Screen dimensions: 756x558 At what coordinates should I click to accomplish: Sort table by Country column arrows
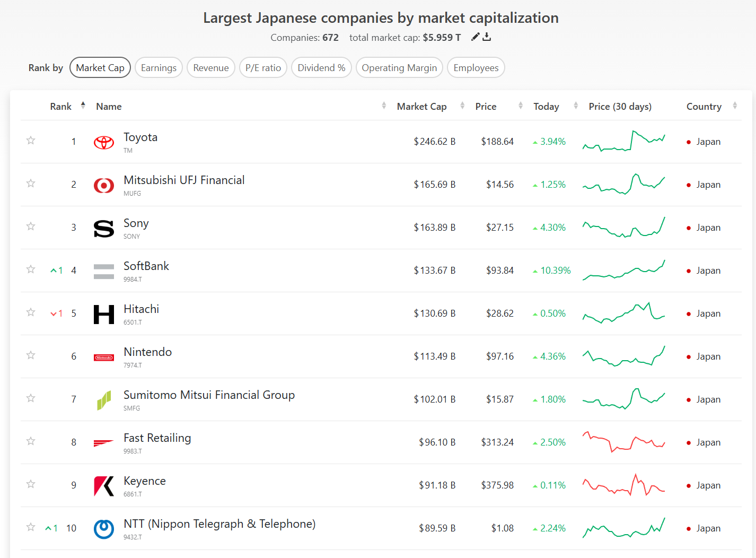pyautogui.click(x=734, y=106)
